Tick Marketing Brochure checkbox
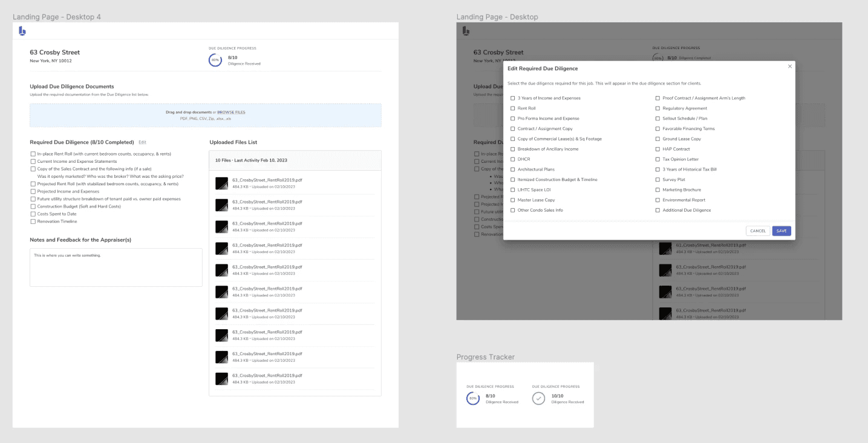The image size is (868, 443). pos(658,189)
